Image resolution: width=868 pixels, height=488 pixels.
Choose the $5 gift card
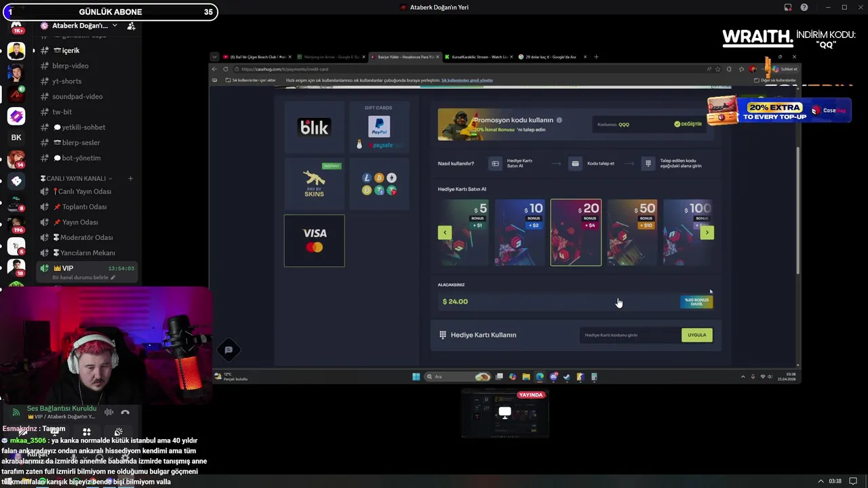[x=463, y=232]
